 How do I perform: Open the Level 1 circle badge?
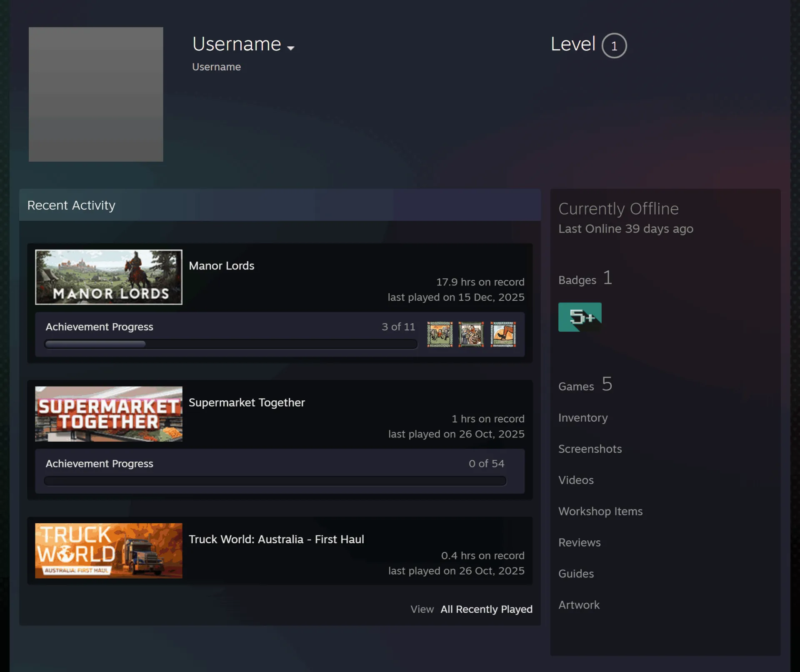[x=614, y=45]
